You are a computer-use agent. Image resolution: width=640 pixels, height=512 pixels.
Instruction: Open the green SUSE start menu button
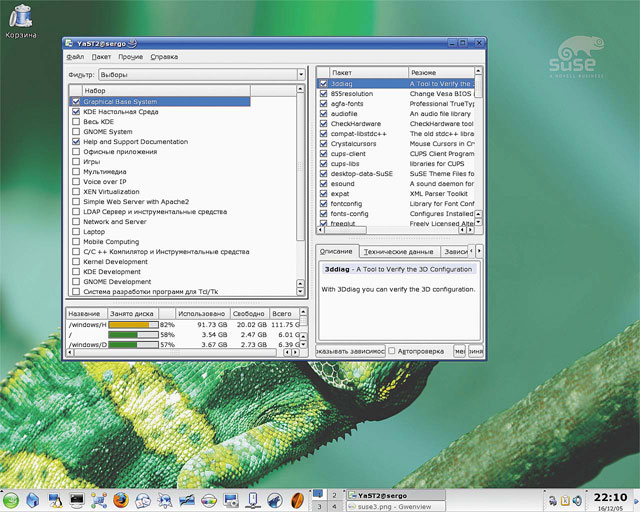(x=11, y=500)
